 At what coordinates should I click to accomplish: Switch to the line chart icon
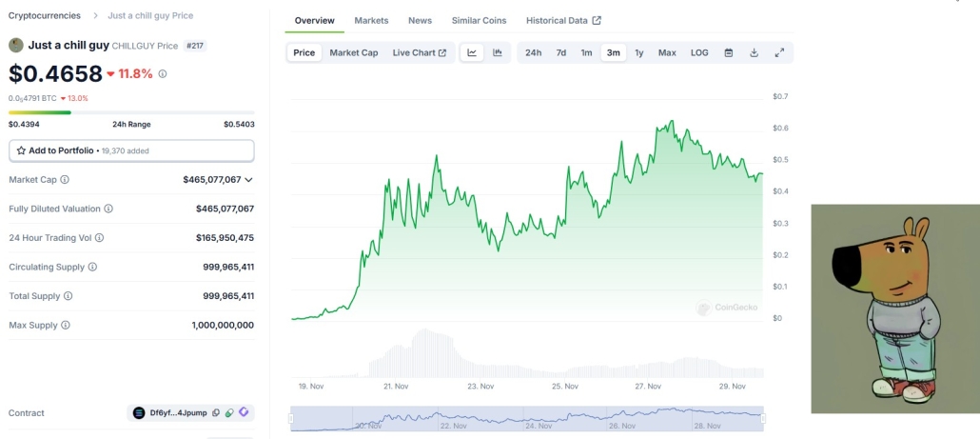point(472,52)
